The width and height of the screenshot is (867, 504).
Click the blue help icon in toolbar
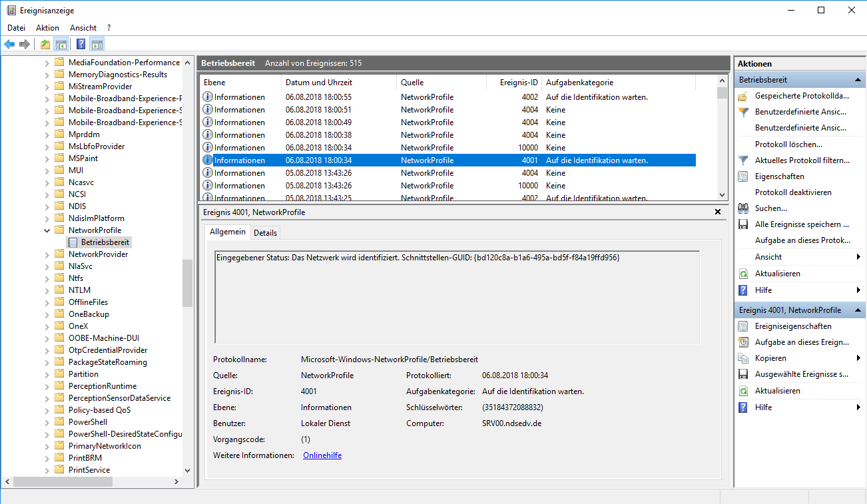click(x=81, y=45)
